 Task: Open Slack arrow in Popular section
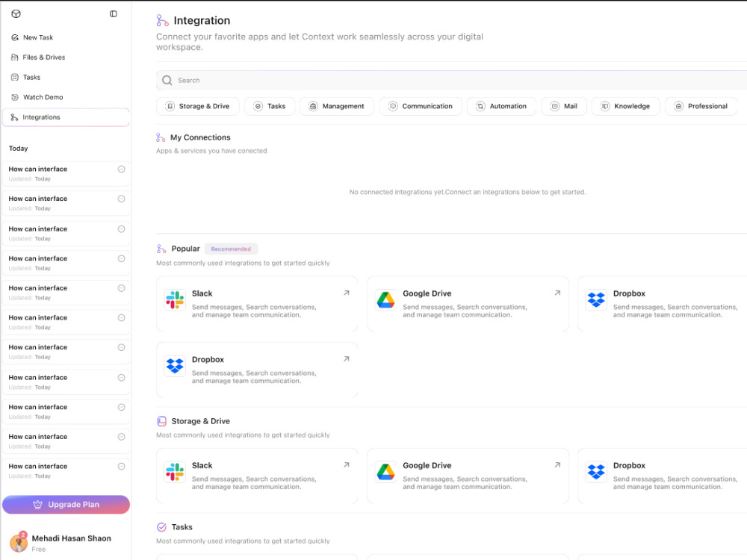[347, 293]
